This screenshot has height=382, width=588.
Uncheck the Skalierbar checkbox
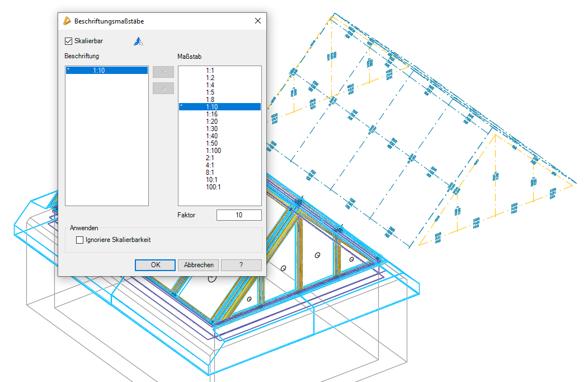pyautogui.click(x=69, y=41)
